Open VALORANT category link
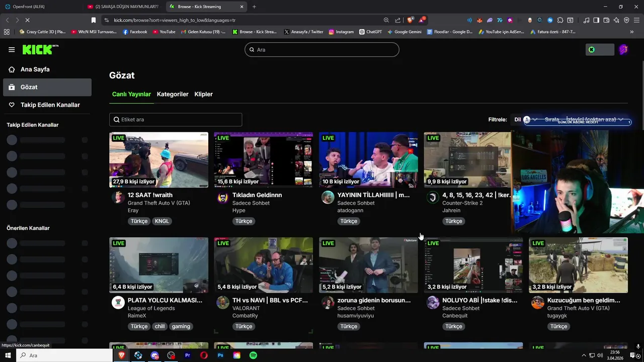Screen dimensions: 644x362 (246, 308)
